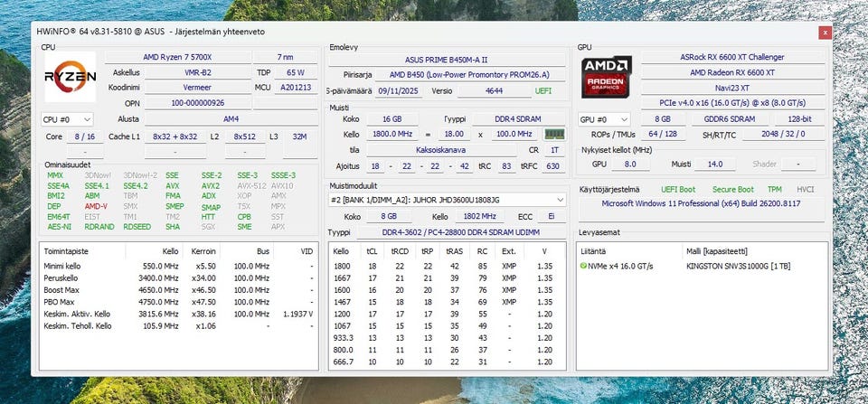Select the Keskim. Teholl. Kello row

[x=178, y=326]
